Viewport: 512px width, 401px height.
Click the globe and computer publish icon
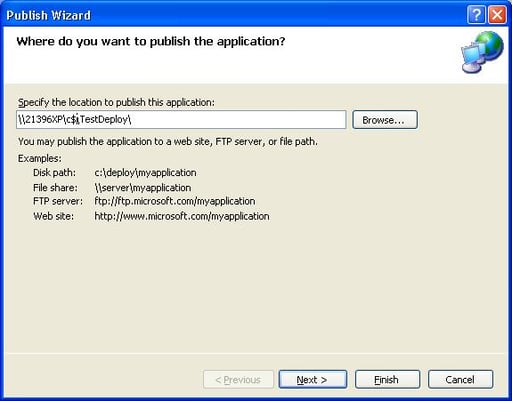482,52
